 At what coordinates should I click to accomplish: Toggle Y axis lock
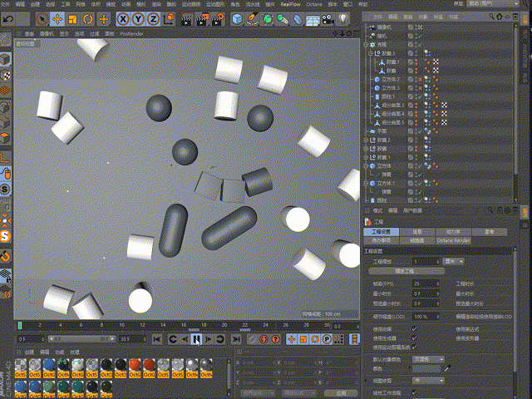pyautogui.click(x=138, y=19)
